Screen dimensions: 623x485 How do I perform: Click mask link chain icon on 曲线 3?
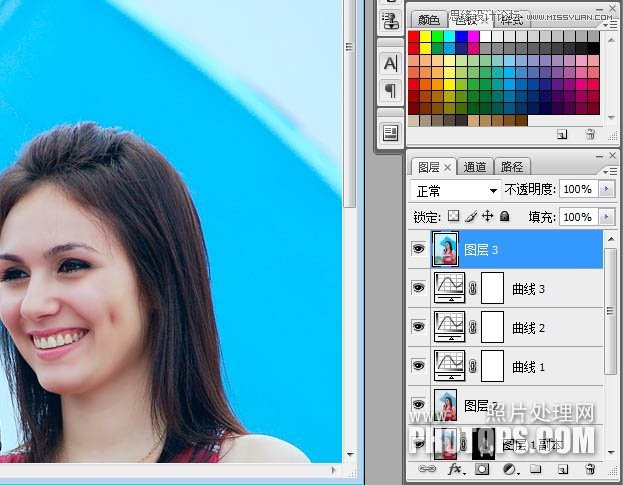click(472, 288)
